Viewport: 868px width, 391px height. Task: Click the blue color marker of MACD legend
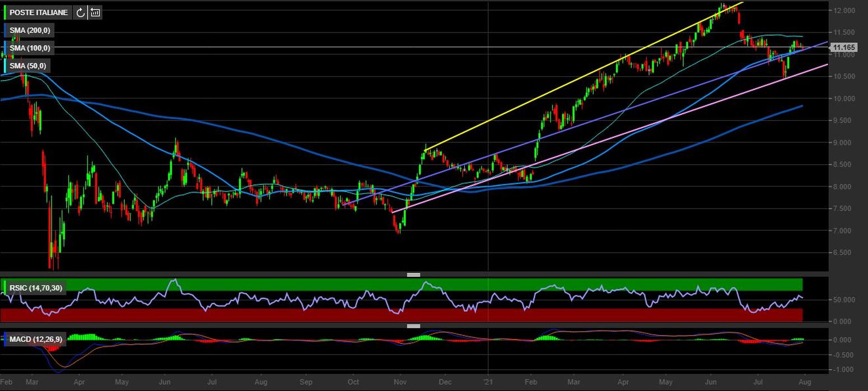click(4, 339)
